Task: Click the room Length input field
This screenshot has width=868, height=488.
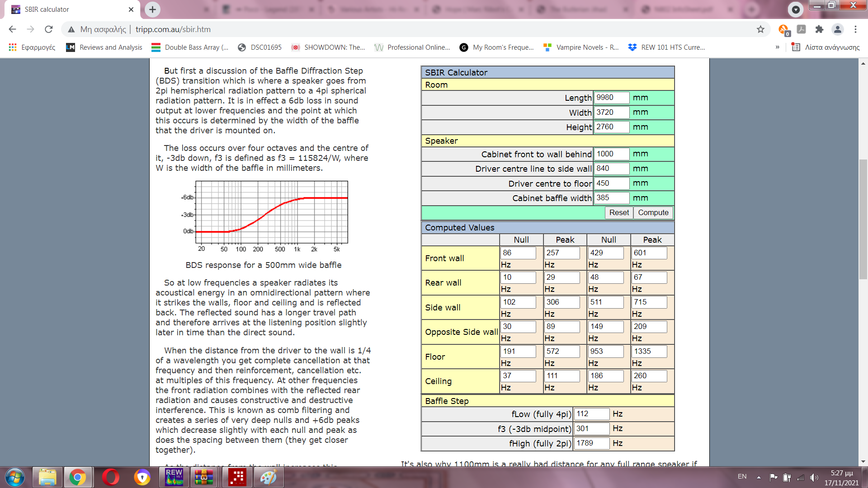Action: pyautogui.click(x=611, y=98)
